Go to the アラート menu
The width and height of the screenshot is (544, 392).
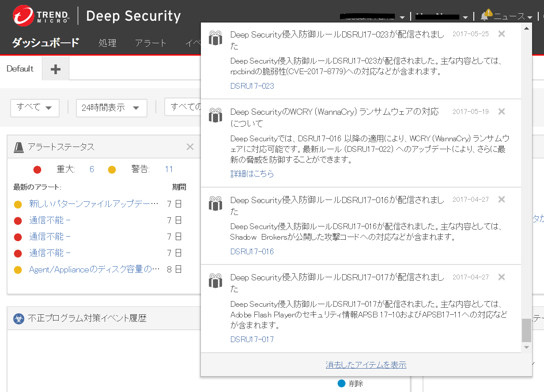coord(151,43)
